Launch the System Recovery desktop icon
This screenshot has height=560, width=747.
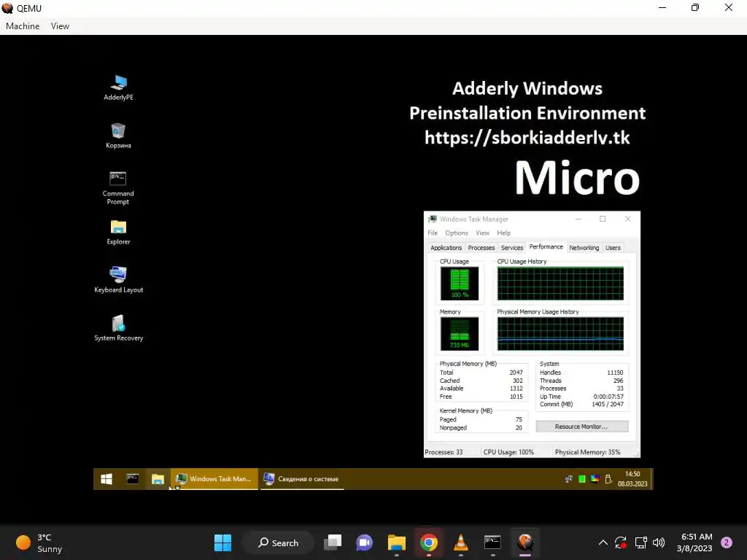click(x=118, y=328)
